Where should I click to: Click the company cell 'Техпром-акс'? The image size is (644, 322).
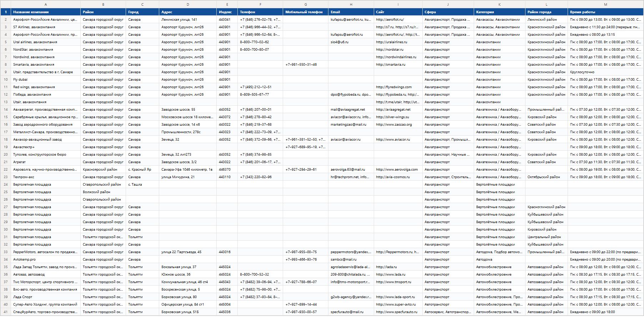click(46, 177)
